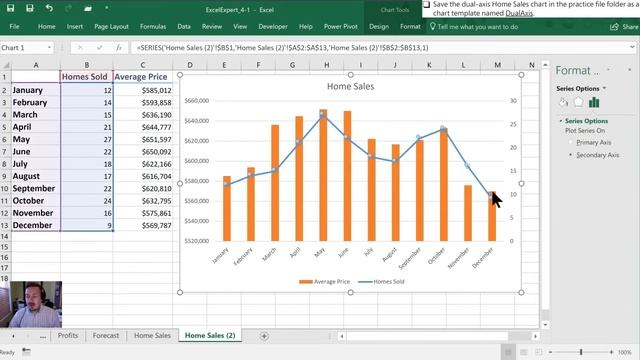Open the Insert ribbon tab
The width and height of the screenshot is (640, 360).
click(x=75, y=27)
